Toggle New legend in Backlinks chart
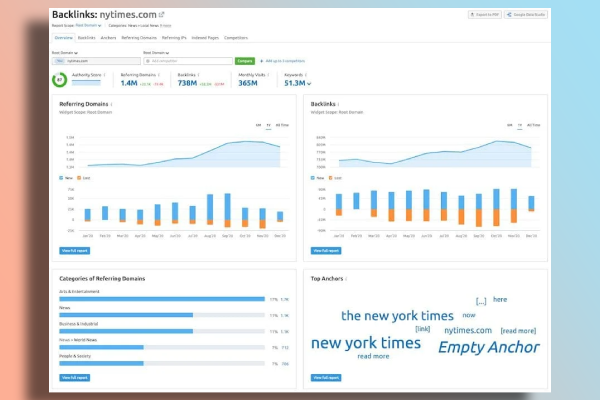600x400 pixels. click(x=317, y=178)
